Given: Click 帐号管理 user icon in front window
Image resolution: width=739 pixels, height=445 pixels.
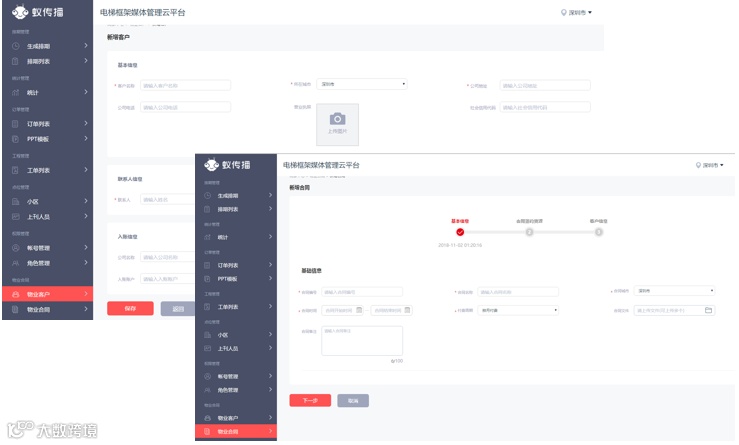Looking at the screenshot, I should coord(207,376).
